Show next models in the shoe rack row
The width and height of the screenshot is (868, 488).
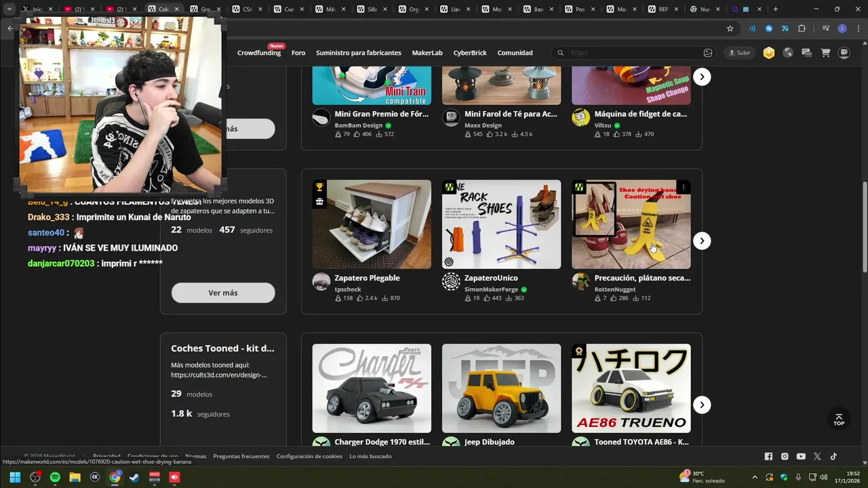tap(702, 241)
